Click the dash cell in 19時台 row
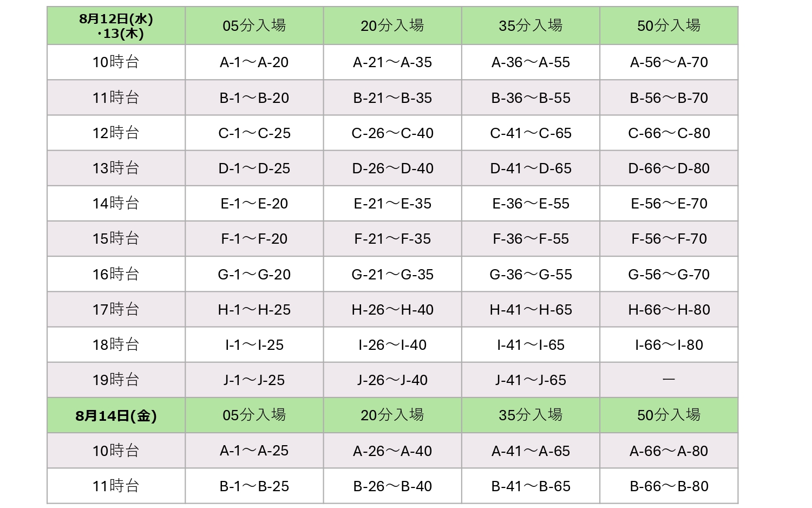 click(x=669, y=380)
